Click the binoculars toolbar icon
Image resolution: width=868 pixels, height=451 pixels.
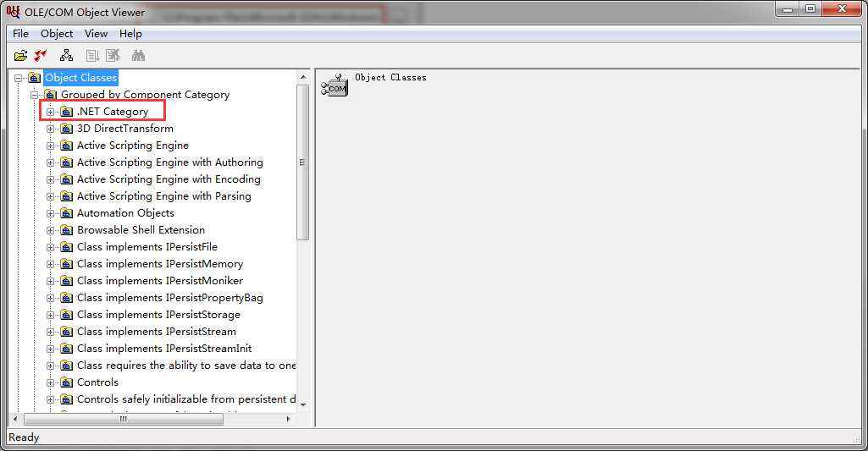(138, 55)
